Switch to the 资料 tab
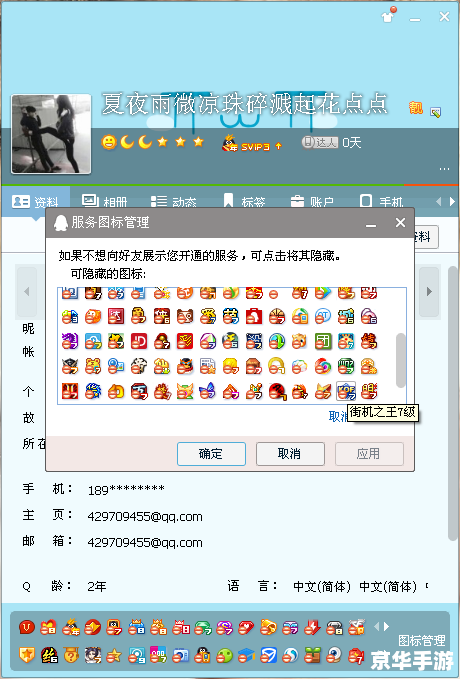This screenshot has height=679, width=460. pyautogui.click(x=36, y=202)
